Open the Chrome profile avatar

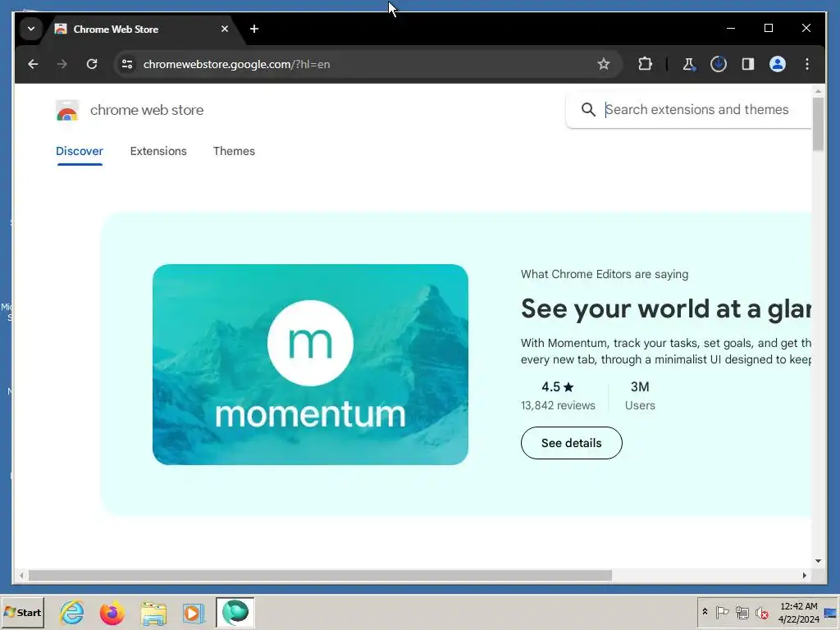pos(778,64)
